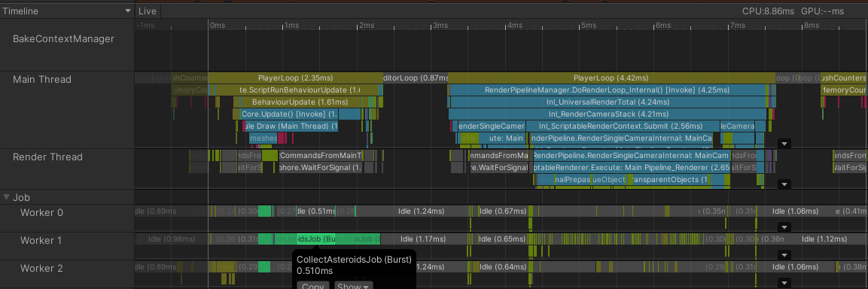Collapse the Job thread group triangle
Image resolution: width=868 pixels, height=289 pixels.
click(7, 197)
